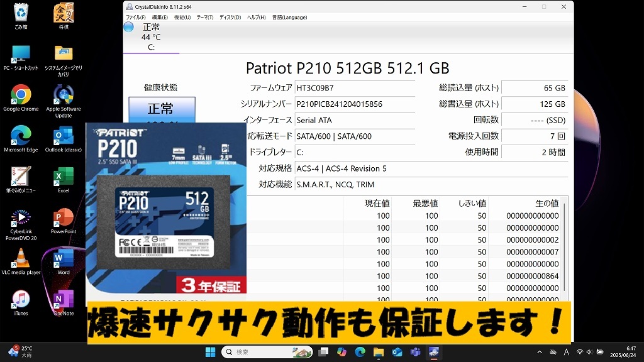Open File Explorer from the taskbar
This screenshot has width=644, height=362.
coord(378,352)
